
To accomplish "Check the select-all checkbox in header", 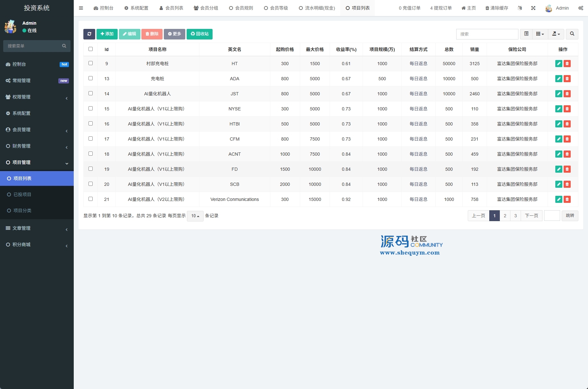I will tap(90, 49).
